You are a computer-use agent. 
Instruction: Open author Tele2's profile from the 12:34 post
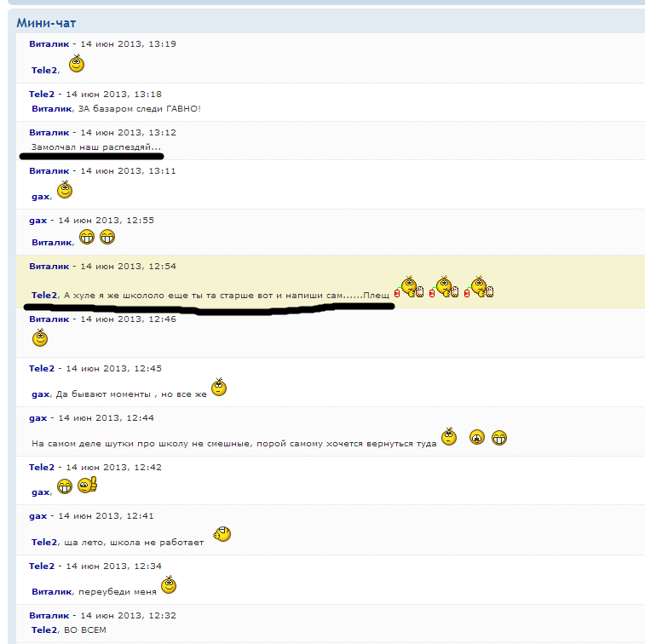(42, 566)
